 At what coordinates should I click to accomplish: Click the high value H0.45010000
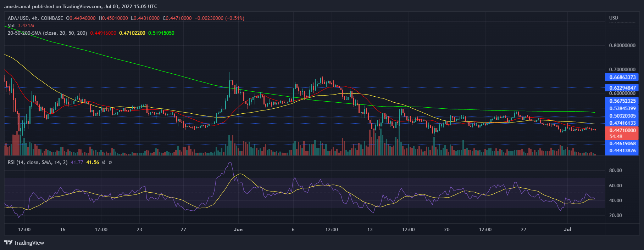point(113,18)
